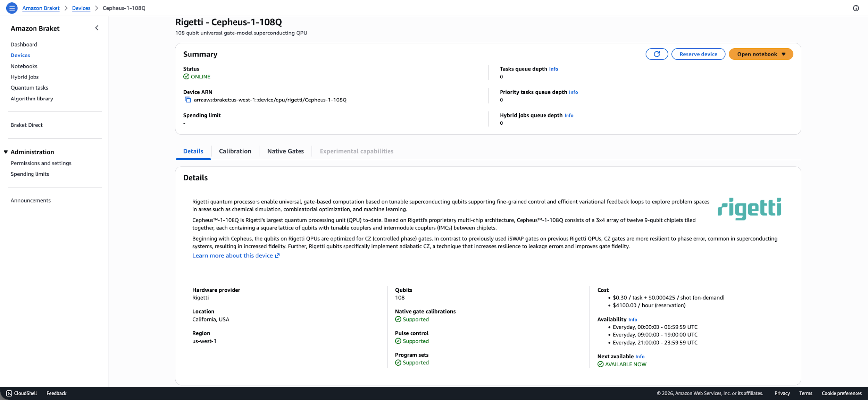Refresh the device summary
Image resolution: width=868 pixels, height=400 pixels.
point(657,54)
